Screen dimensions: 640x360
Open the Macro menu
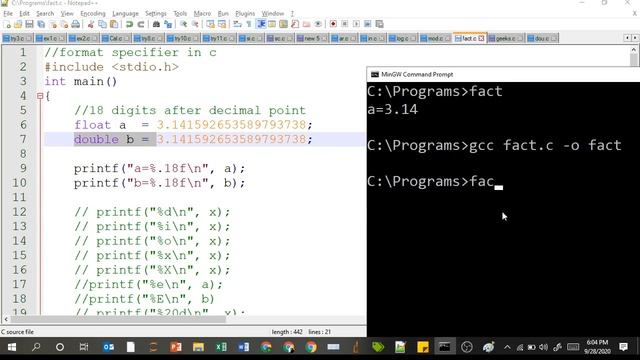[202, 13]
